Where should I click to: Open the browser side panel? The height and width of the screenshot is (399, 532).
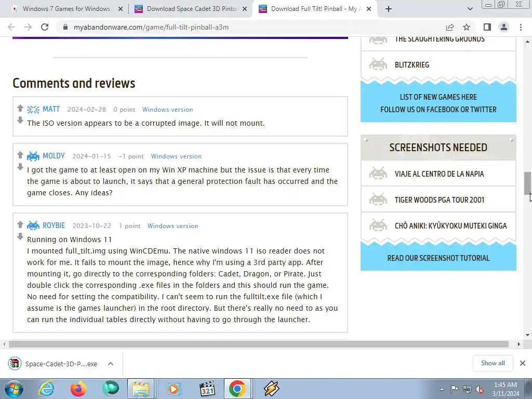487,27
